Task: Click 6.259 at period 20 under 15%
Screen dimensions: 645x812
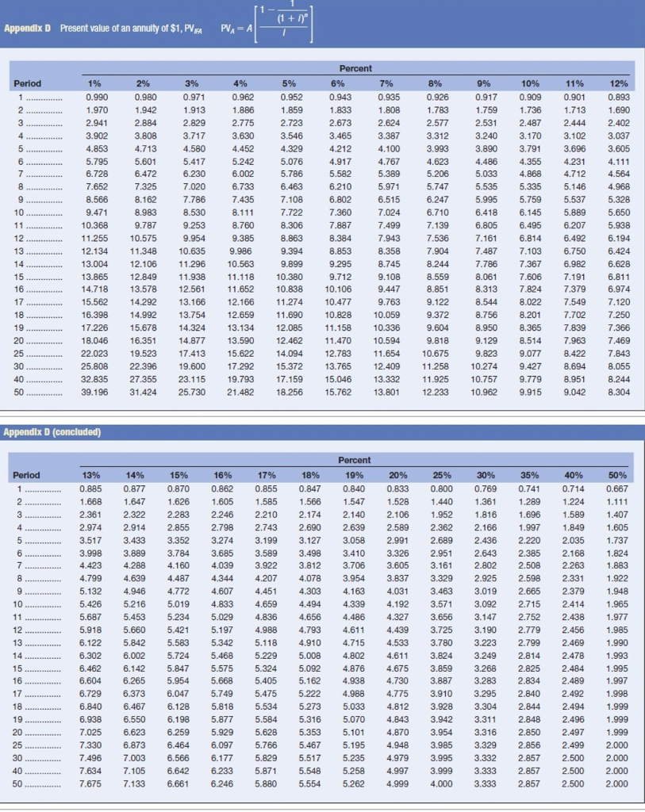Action: (x=179, y=733)
